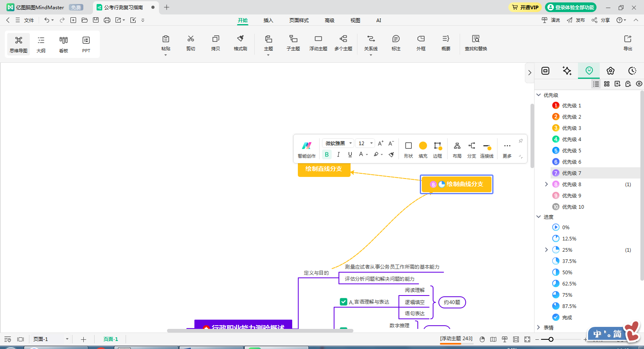The height and width of the screenshot is (349, 644).
Task: Add a boundary (外框)
Action: [x=421, y=43]
